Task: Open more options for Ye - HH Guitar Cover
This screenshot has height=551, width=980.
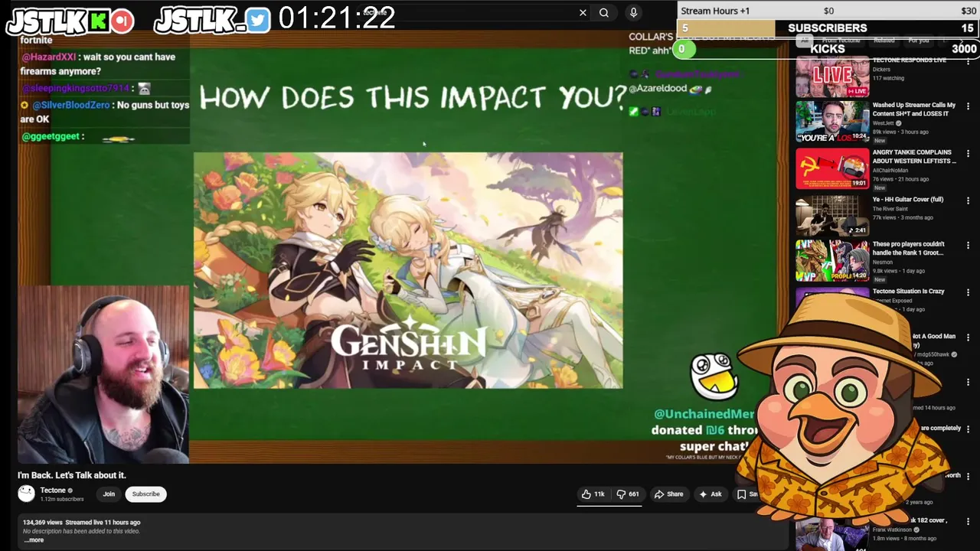Action: tap(968, 201)
